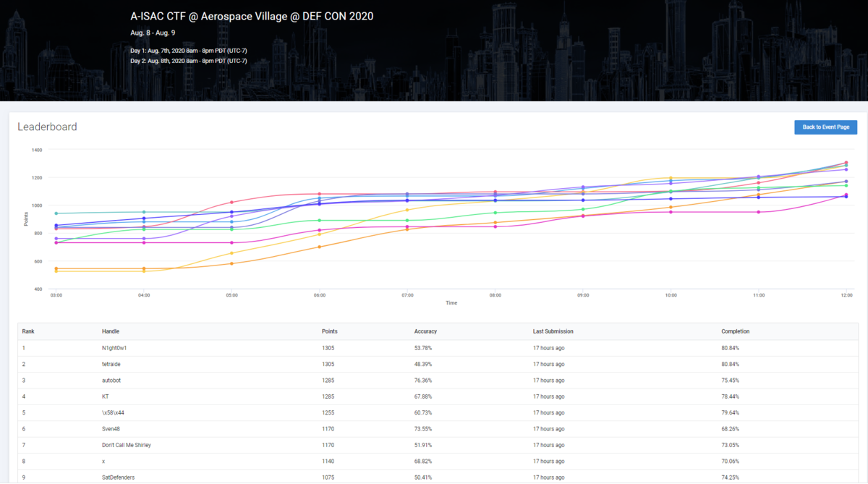Viewport: 868px width, 484px height.
Task: Click completion value 73.05%
Action: point(731,444)
